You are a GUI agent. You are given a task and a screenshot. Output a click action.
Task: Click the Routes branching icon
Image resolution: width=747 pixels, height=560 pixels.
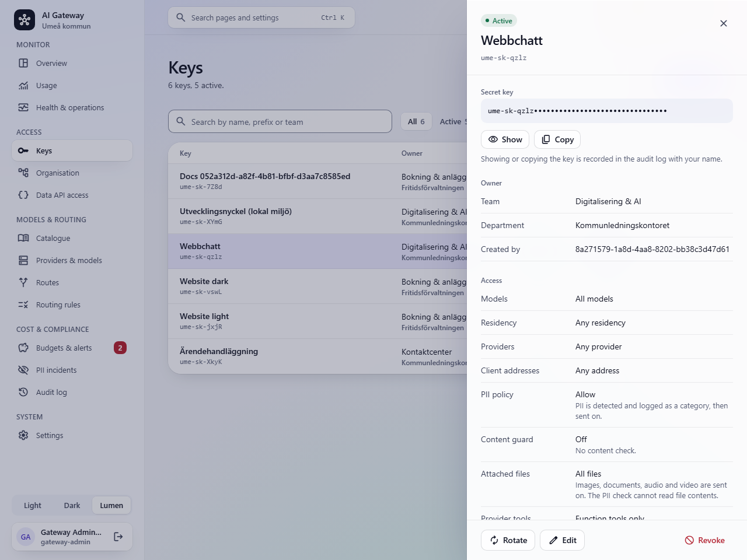(x=23, y=282)
